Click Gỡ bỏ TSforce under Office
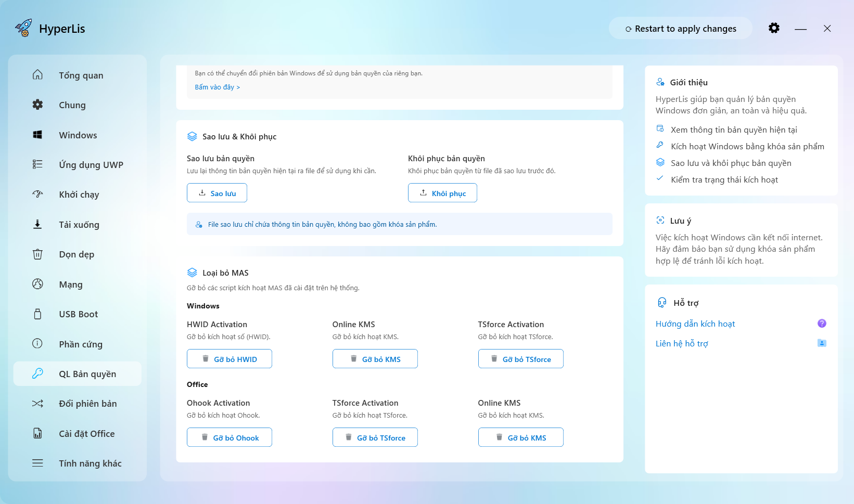 [375, 437]
